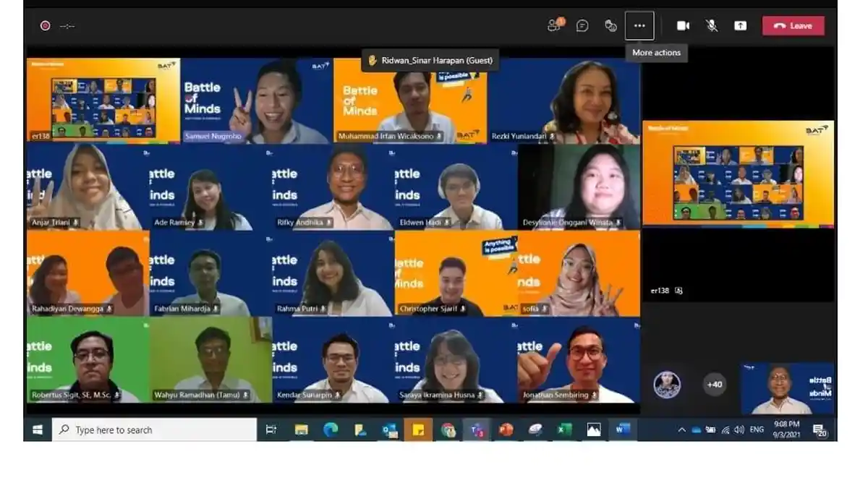Select sofia's video tile

tap(579, 273)
